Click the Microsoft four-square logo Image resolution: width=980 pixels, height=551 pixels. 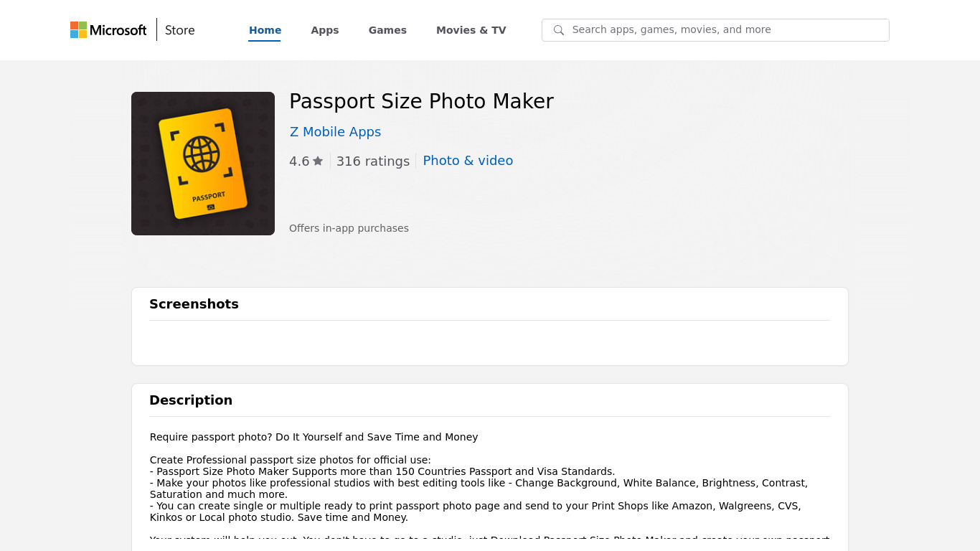pyautogui.click(x=79, y=29)
